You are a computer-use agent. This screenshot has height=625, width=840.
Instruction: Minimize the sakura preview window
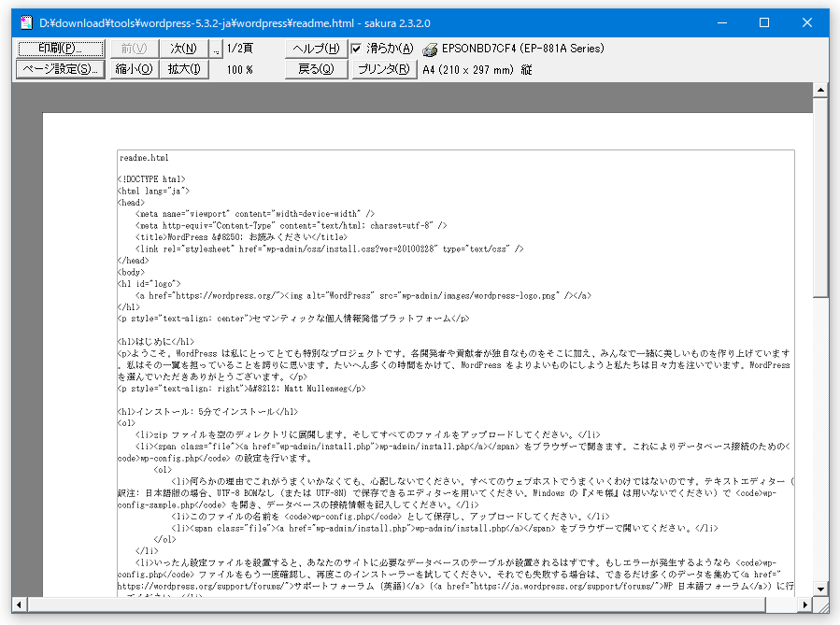click(722, 22)
